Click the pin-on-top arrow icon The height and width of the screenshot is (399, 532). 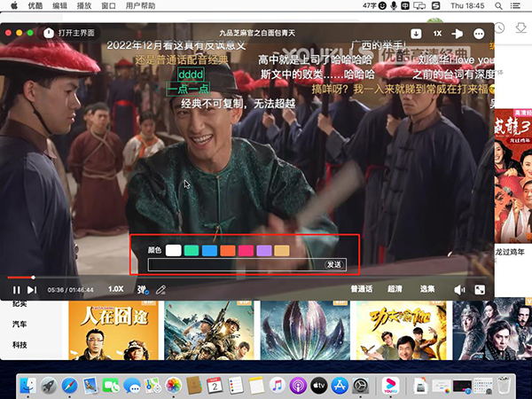point(458,33)
